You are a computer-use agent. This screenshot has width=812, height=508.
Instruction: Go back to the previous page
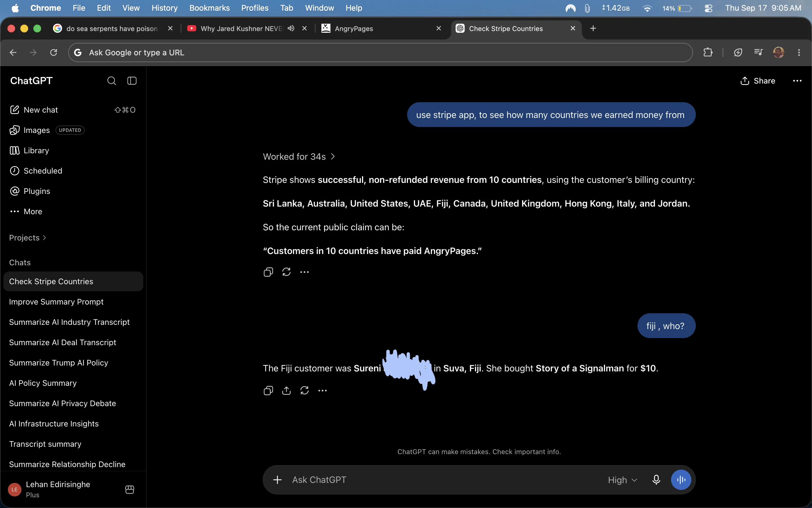point(13,52)
